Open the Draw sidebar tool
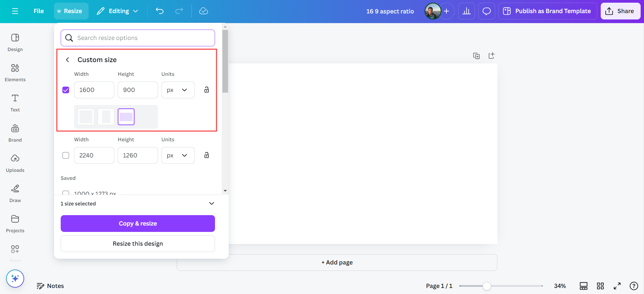This screenshot has width=644, height=294. point(15,193)
